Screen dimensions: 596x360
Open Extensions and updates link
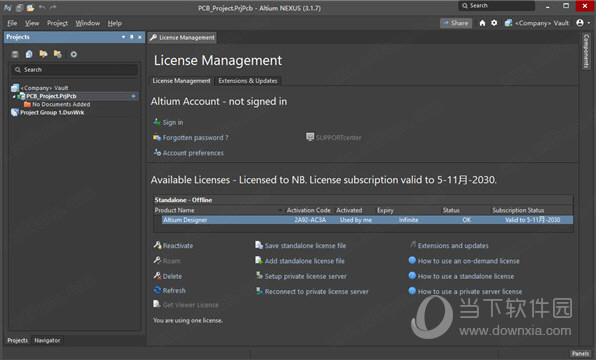click(x=453, y=246)
